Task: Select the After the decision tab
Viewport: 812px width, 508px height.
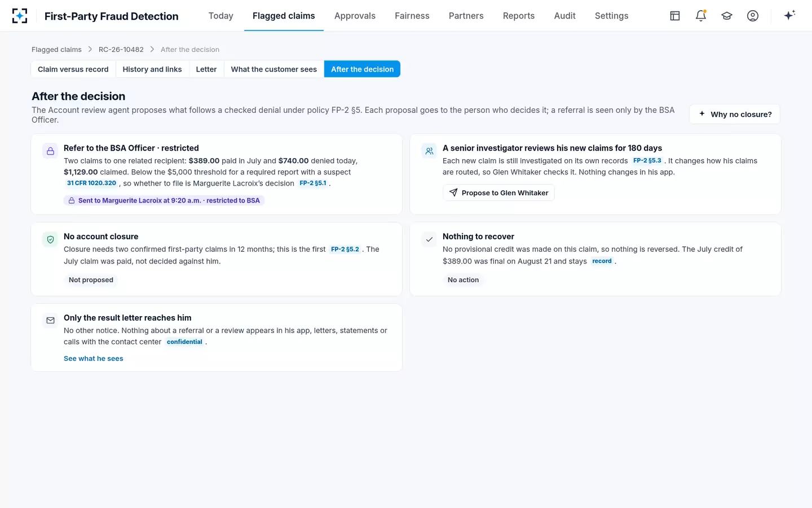Action: pos(363,69)
